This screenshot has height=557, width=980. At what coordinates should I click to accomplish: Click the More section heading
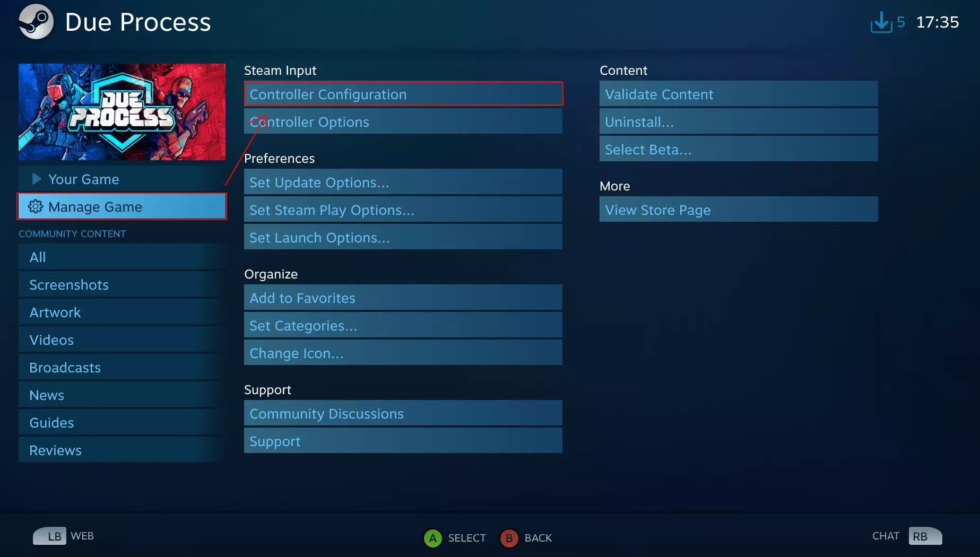(x=614, y=186)
